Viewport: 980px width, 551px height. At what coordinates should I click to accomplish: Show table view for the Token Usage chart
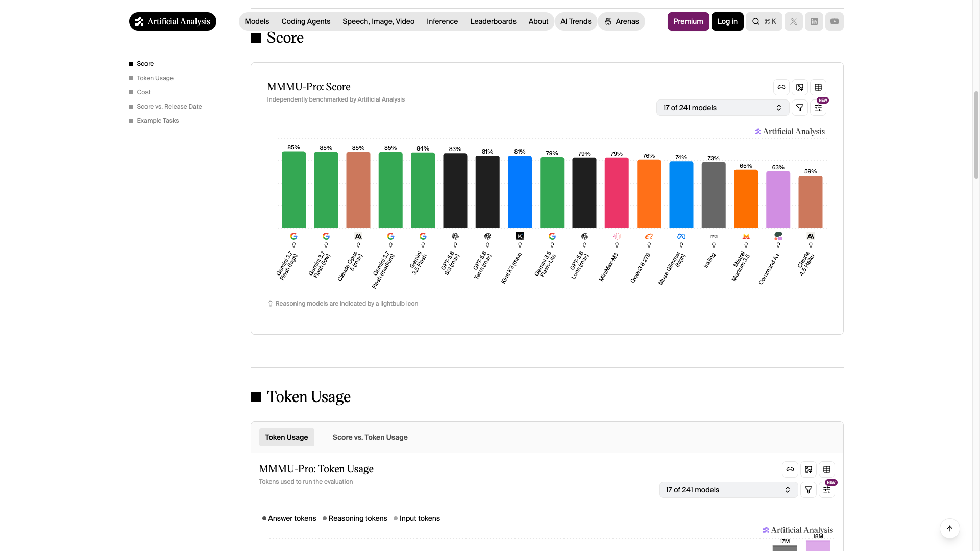826,469
